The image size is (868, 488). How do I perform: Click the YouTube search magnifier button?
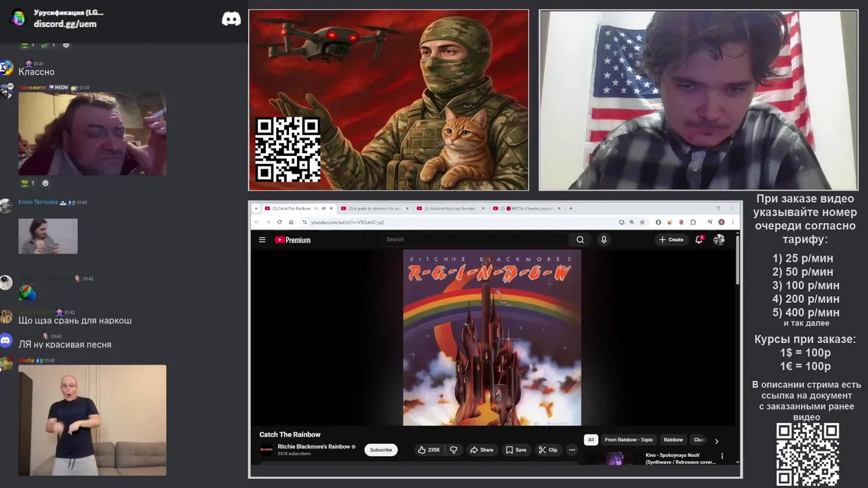click(x=580, y=239)
